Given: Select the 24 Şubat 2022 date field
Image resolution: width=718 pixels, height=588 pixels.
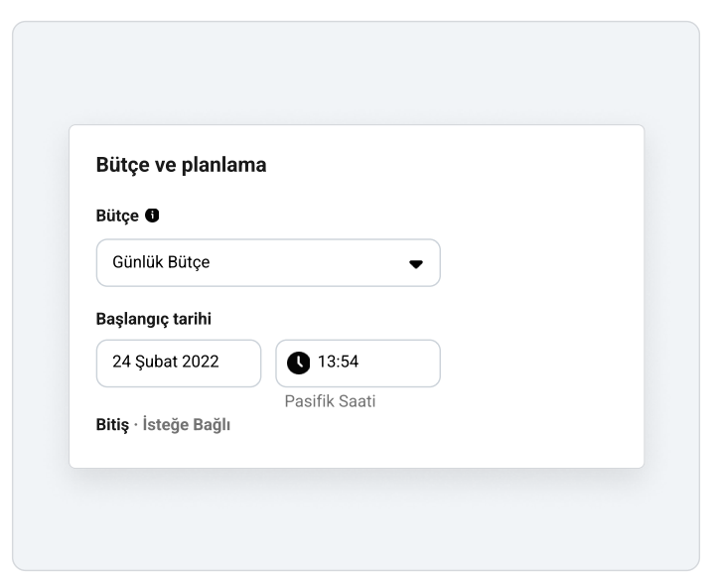Looking at the screenshot, I should coord(179,364).
